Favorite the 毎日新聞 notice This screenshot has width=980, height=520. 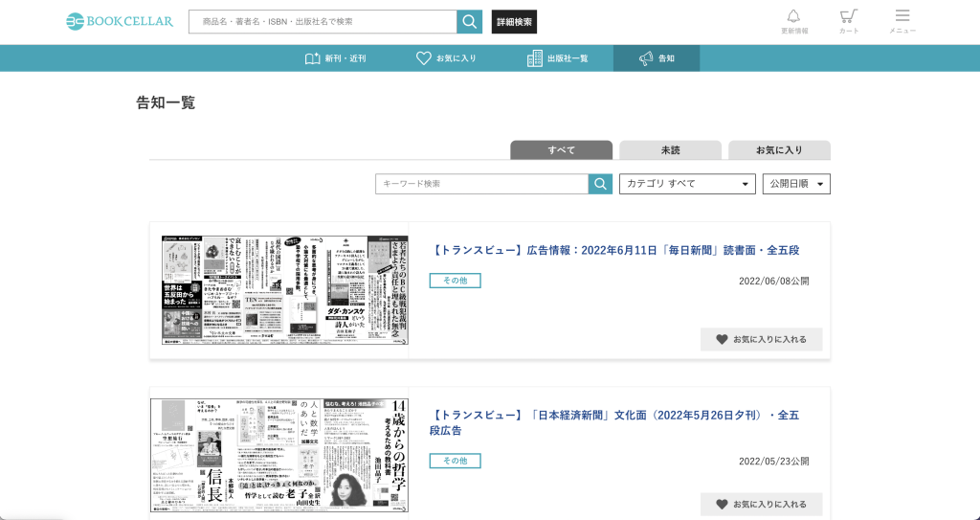coord(761,339)
